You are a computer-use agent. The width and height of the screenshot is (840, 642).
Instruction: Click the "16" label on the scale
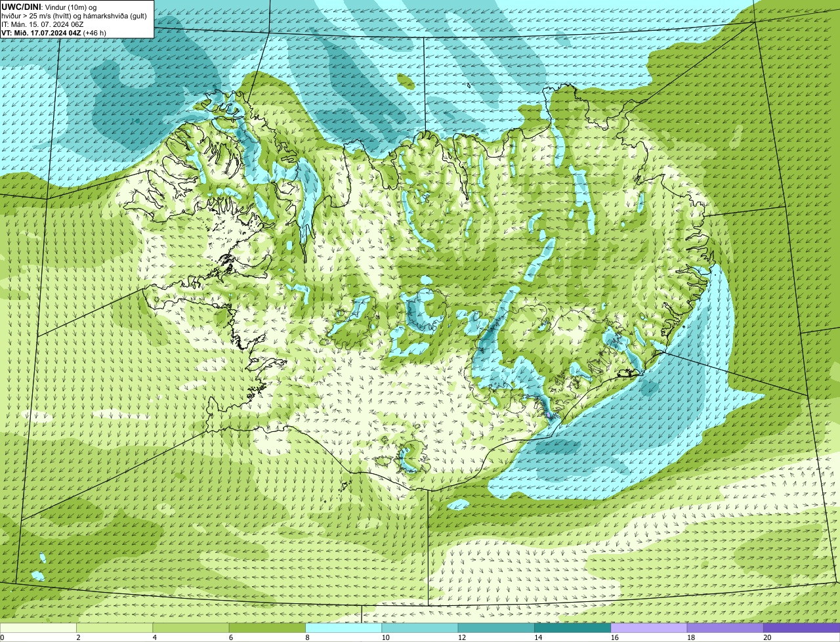(x=614, y=637)
